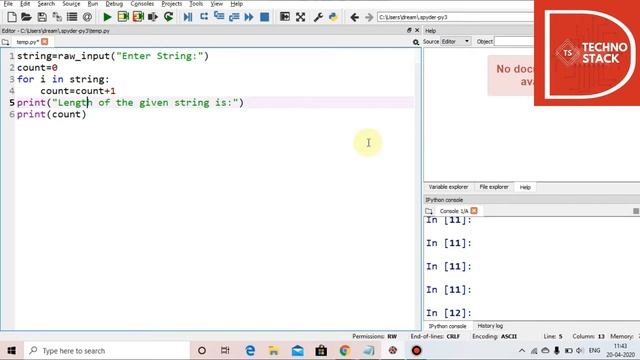Switch to IPython console bottom tab

[447, 326]
